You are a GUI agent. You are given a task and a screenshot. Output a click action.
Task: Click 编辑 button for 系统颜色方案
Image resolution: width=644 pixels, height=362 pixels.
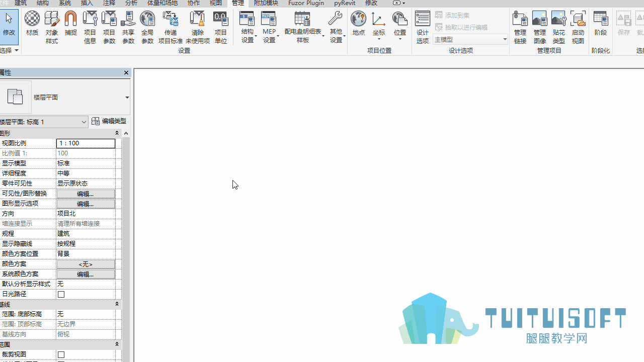point(86,274)
